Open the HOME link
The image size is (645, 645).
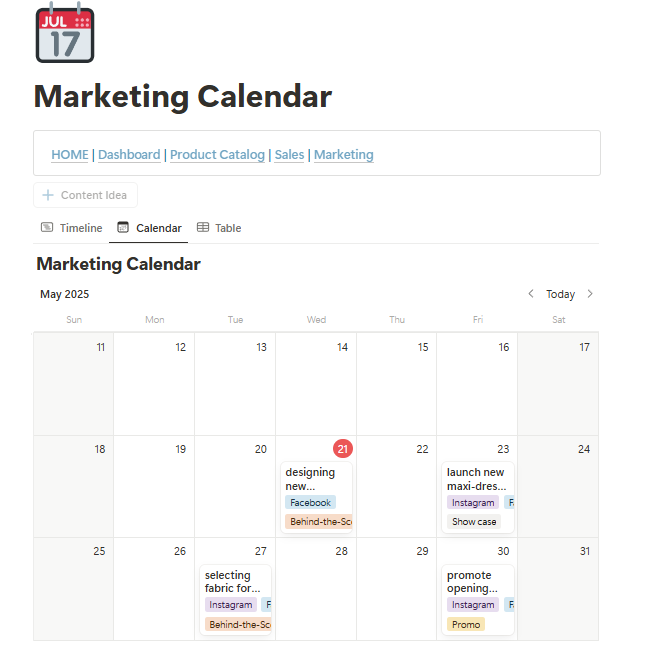(x=70, y=155)
